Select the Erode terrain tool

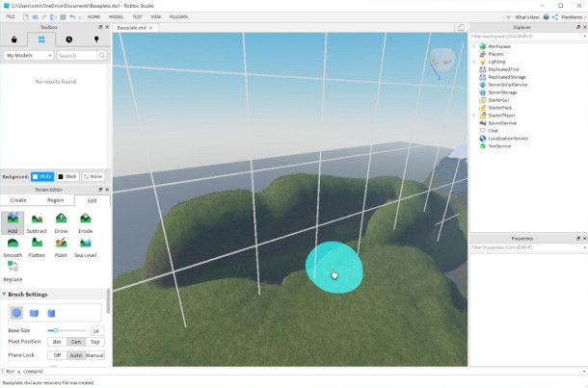point(86,222)
